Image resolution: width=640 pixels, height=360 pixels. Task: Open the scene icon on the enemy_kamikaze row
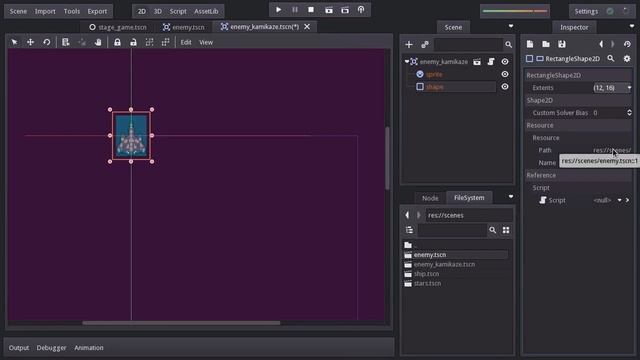click(477, 62)
